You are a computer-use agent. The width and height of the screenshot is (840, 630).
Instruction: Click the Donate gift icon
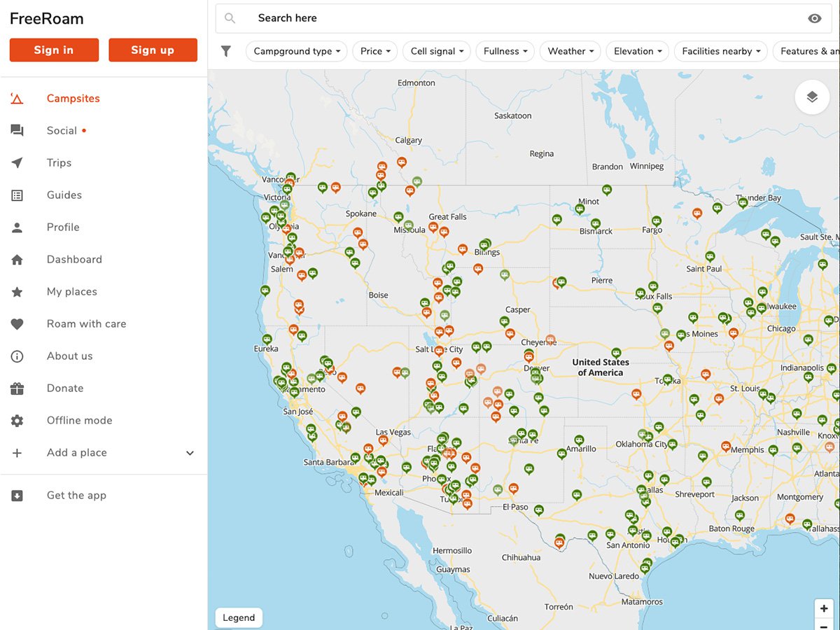coord(17,388)
